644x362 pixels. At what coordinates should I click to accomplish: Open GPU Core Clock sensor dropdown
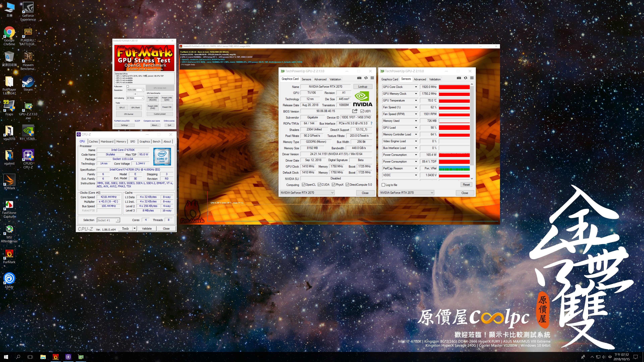click(x=416, y=87)
